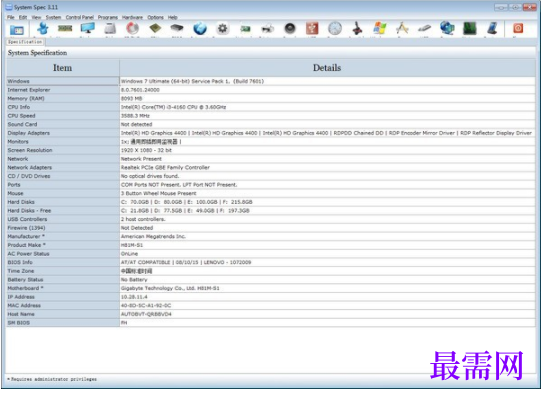Open the Hardware menu
Viewport: 542px width, 397px height.
(132, 17)
